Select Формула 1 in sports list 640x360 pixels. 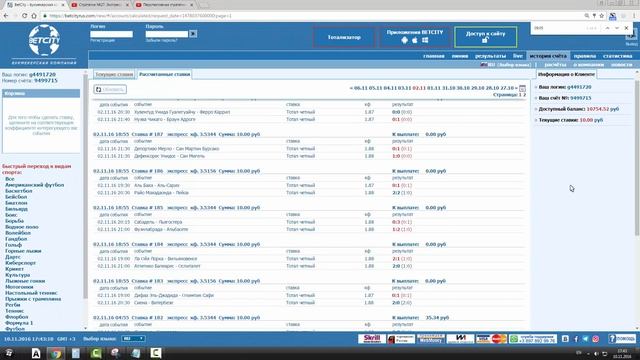(19, 323)
